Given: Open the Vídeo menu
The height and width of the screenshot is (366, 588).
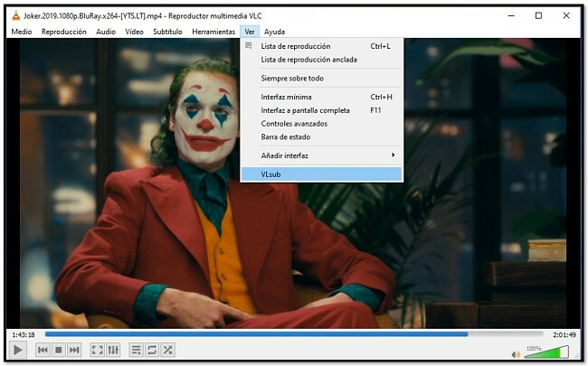Looking at the screenshot, I should point(134,32).
